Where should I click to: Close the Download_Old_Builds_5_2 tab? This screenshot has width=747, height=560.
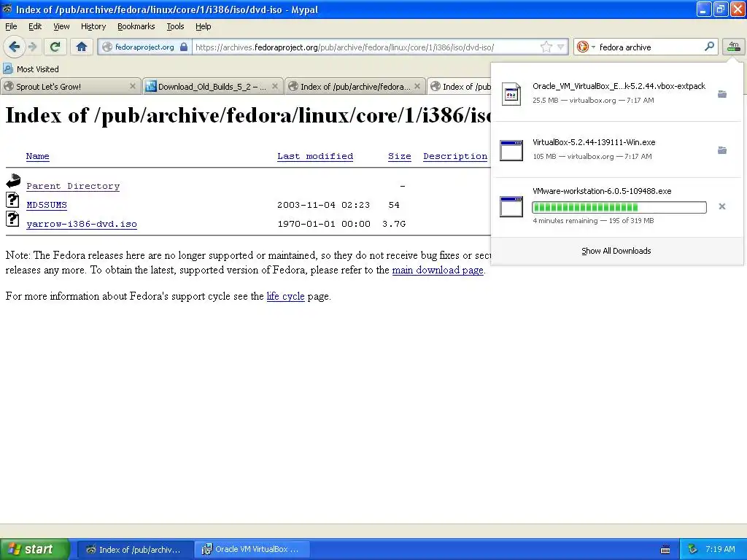click(274, 86)
